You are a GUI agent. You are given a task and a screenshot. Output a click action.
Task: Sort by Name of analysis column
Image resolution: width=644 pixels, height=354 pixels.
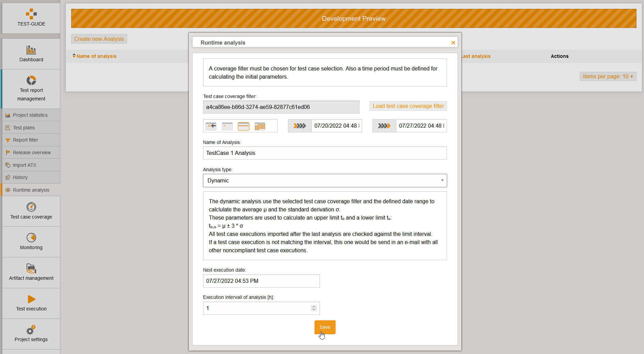pos(96,56)
